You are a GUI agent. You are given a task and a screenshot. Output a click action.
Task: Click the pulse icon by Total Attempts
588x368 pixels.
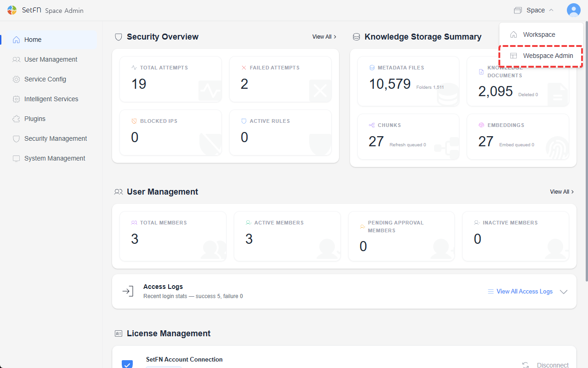click(134, 68)
